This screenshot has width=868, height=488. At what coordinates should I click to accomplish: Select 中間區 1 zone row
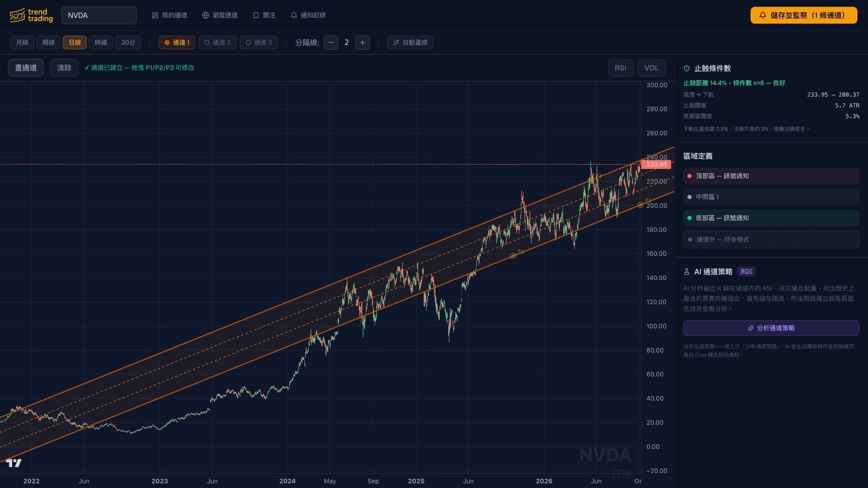point(771,197)
